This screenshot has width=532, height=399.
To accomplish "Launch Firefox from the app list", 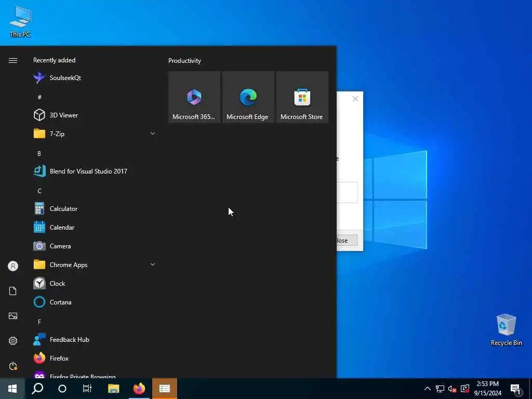I will pyautogui.click(x=95, y=358).
